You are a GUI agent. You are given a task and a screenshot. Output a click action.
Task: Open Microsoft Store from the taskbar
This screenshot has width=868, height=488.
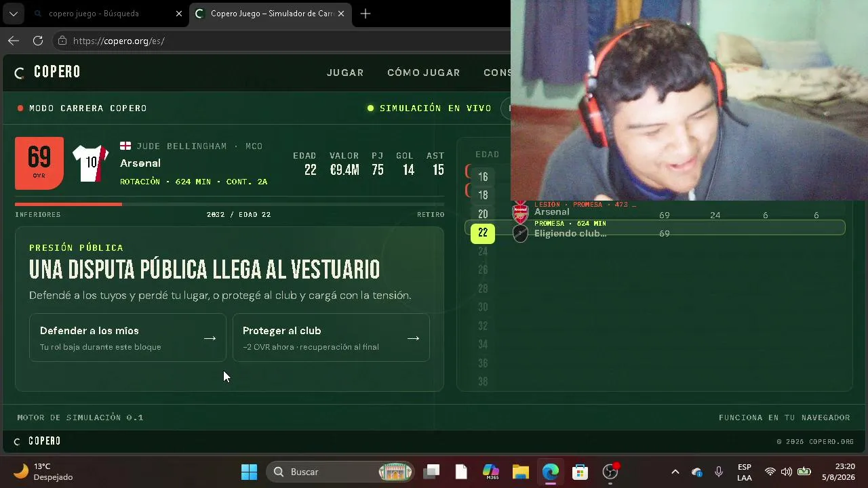pos(580,472)
